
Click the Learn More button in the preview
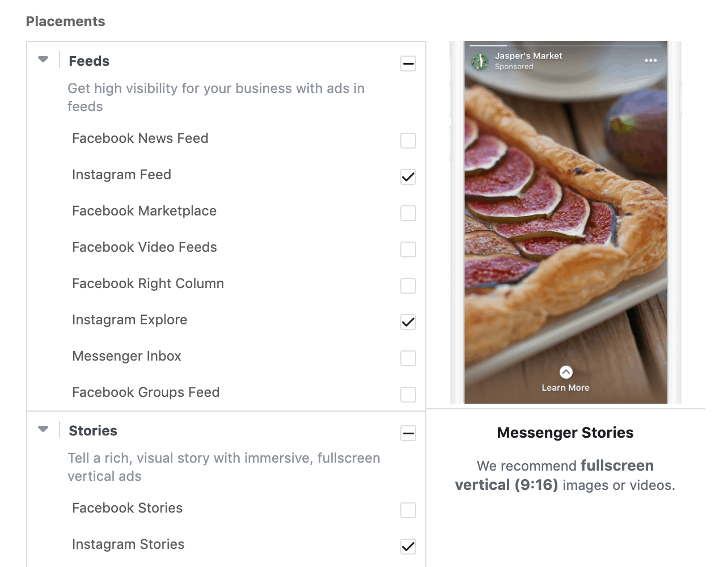565,387
